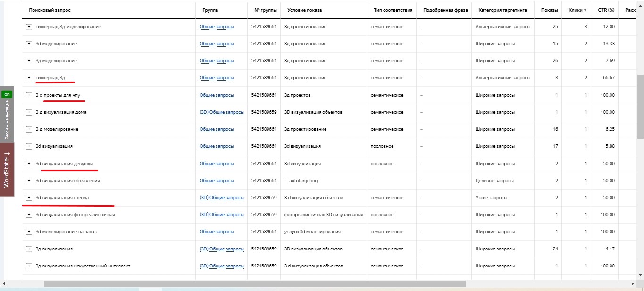Click left arrow of horizontal scrollbar
644x291 pixels.
[4, 284]
